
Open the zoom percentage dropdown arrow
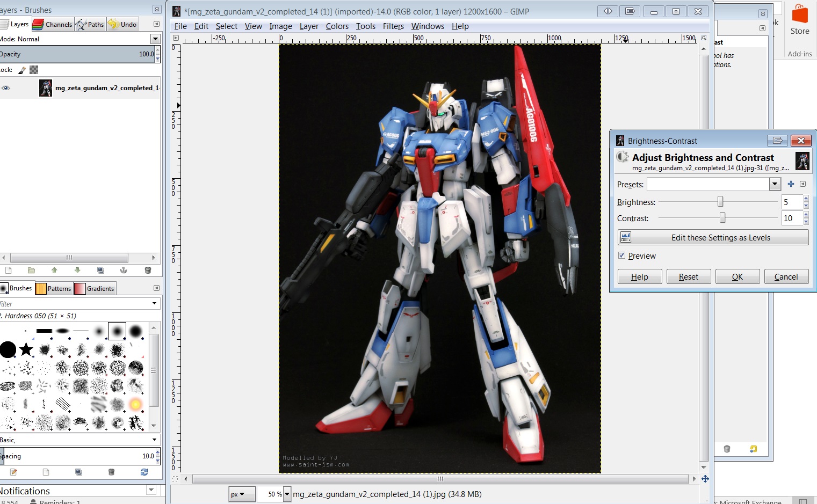click(287, 494)
